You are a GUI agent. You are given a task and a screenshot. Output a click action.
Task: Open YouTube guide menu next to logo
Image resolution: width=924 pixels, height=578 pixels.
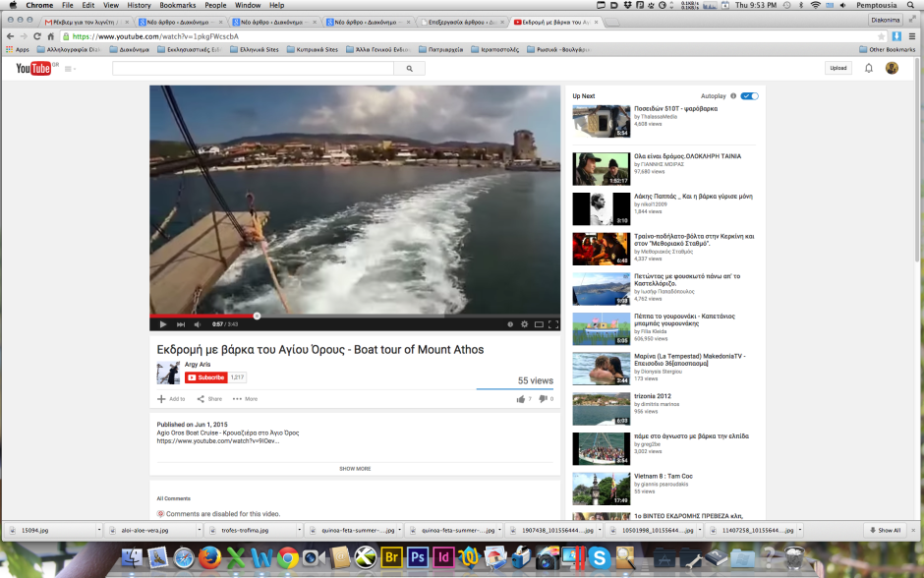70,69
